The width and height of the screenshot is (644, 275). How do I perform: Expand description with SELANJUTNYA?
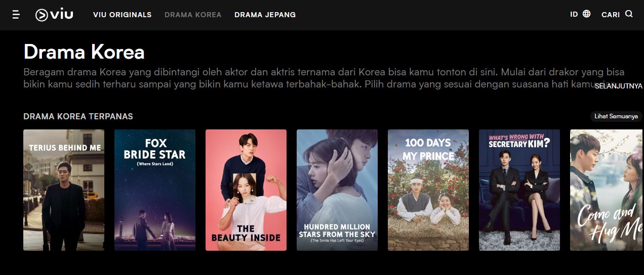coord(618,86)
